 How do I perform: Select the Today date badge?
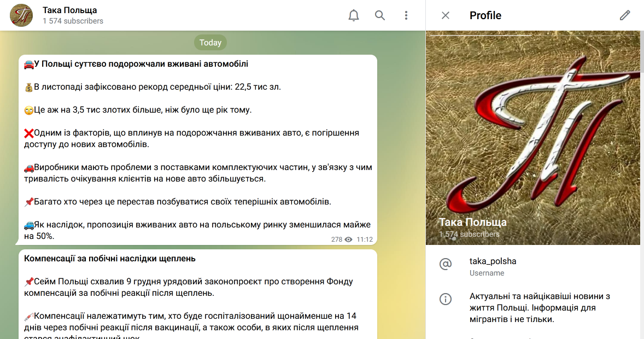pos(210,43)
